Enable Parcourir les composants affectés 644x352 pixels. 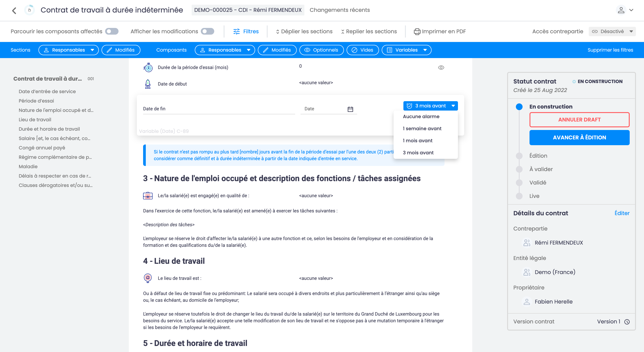[x=112, y=31]
